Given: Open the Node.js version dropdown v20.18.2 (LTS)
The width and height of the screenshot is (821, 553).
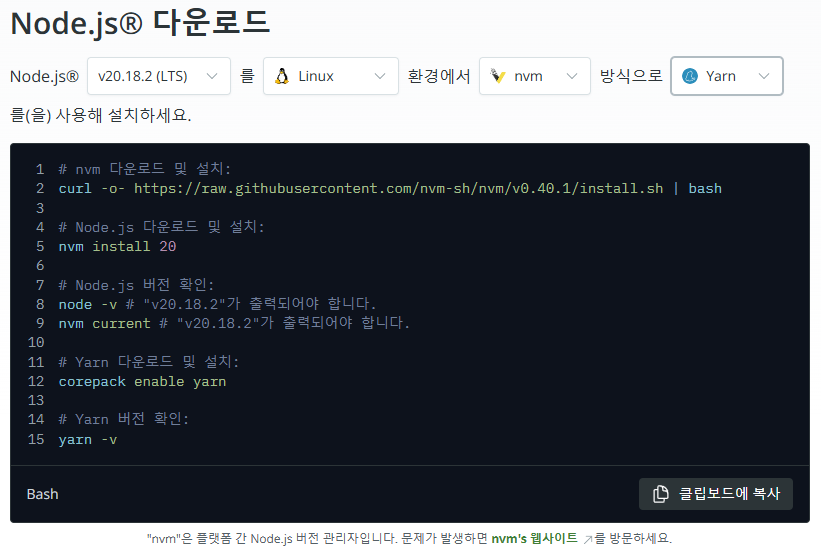Looking at the screenshot, I should pos(159,76).
